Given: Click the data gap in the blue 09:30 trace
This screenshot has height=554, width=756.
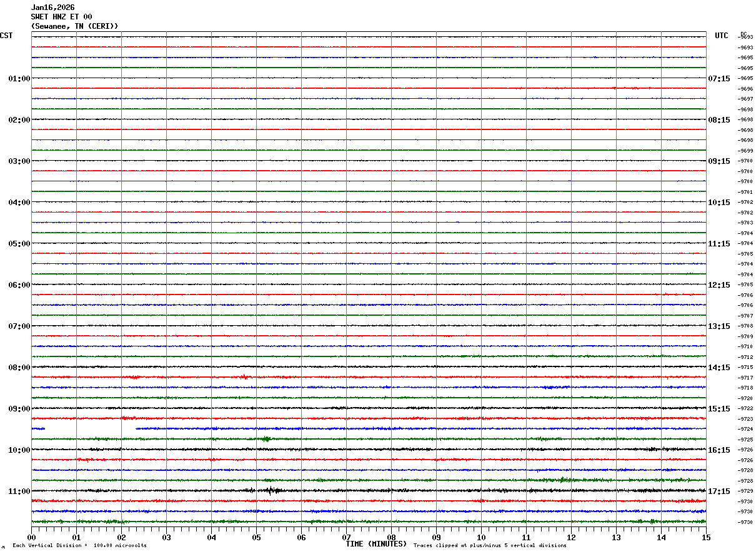Looking at the screenshot, I should [x=91, y=429].
